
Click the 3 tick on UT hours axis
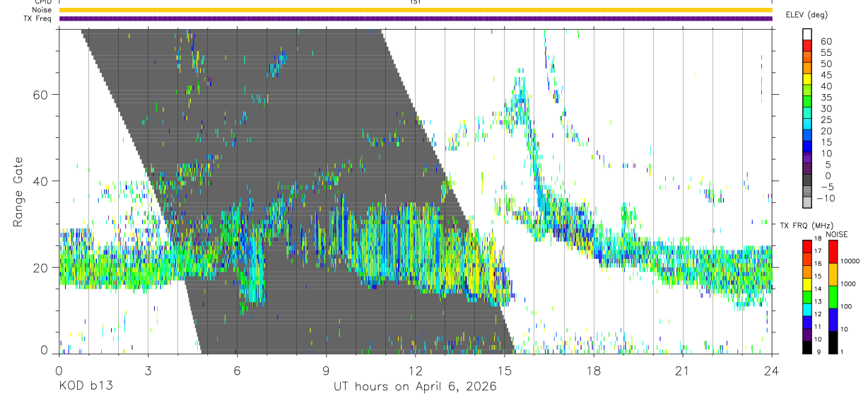click(147, 371)
